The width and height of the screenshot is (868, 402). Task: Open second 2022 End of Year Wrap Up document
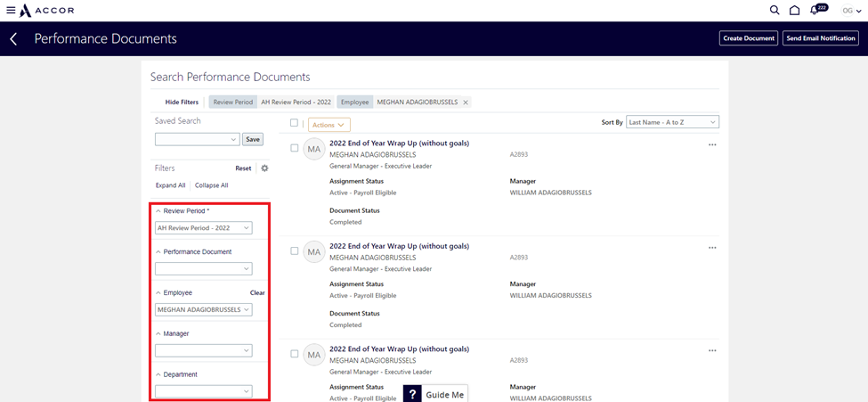399,246
